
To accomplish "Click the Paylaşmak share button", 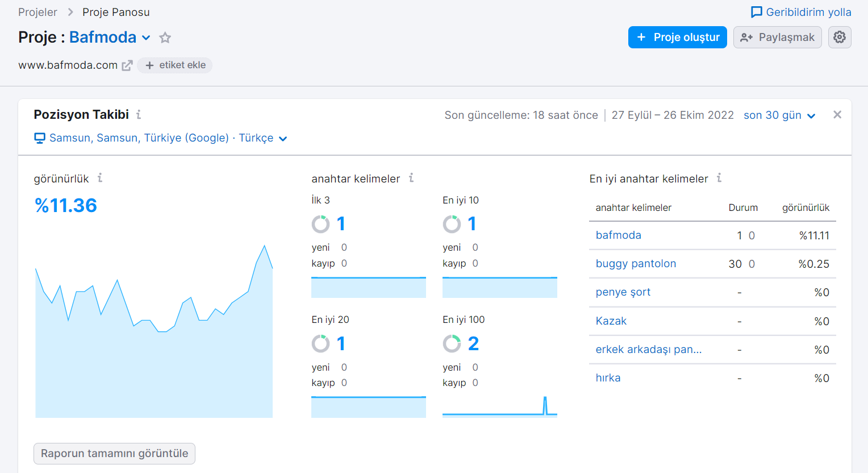I will (778, 38).
